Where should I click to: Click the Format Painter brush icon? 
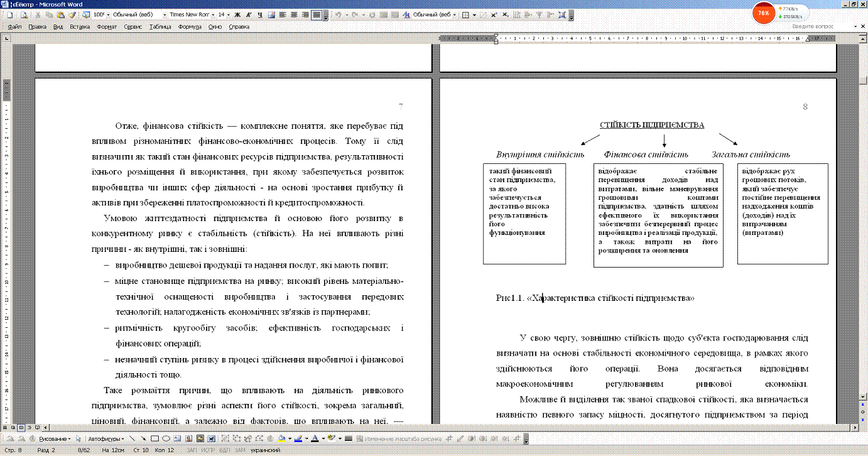tap(72, 14)
